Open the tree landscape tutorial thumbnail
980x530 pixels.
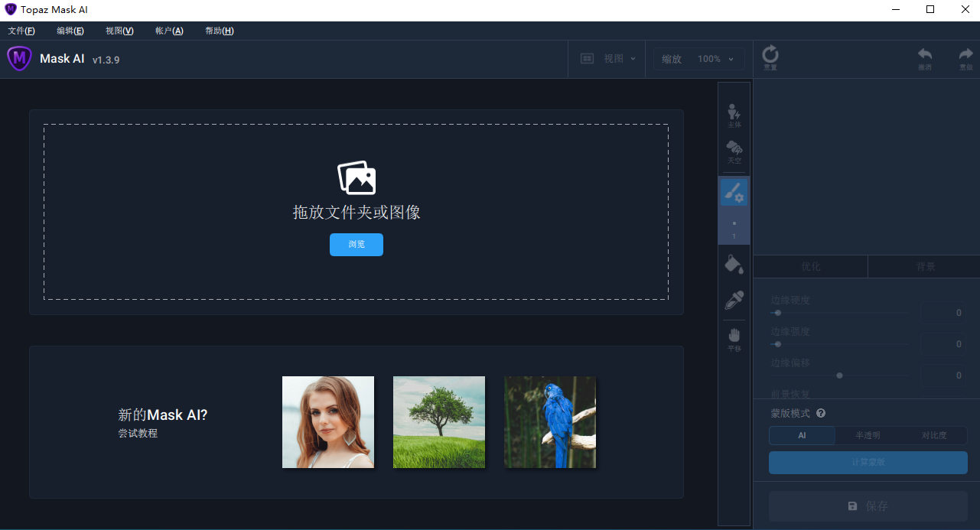(x=439, y=422)
